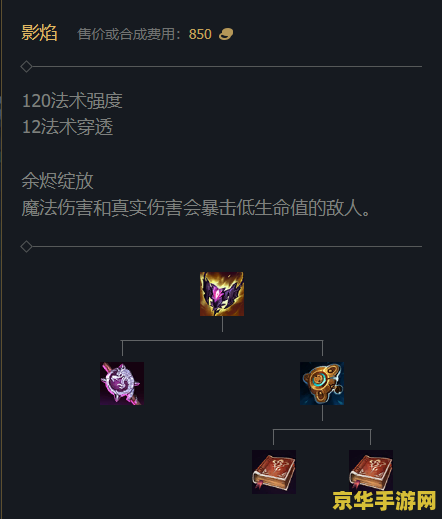Click the connector branch below the Shadowflame icon
This screenshot has height=519, width=442.
(x=222, y=340)
